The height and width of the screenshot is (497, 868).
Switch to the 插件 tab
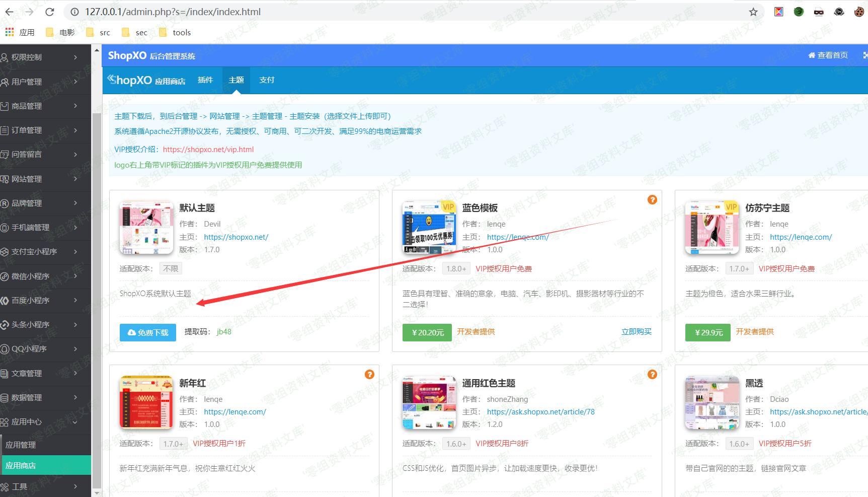pyautogui.click(x=205, y=80)
